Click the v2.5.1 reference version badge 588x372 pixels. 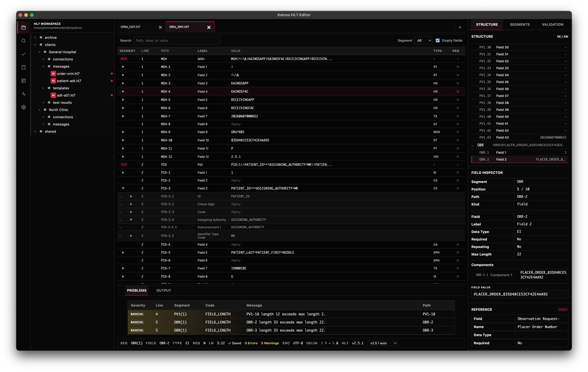click(563, 310)
